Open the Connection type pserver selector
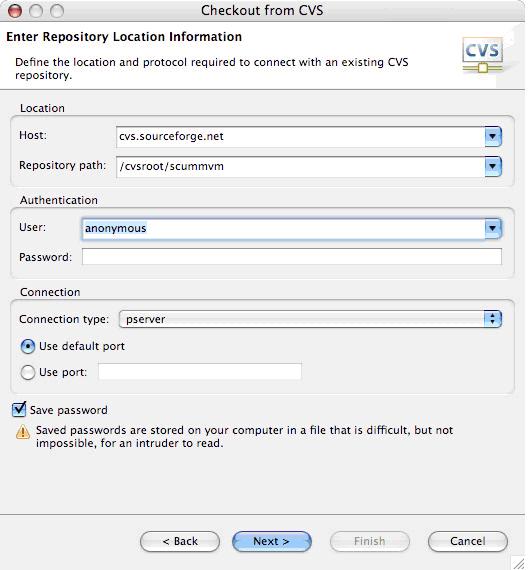Screen dimensions: 528x570 point(310,319)
